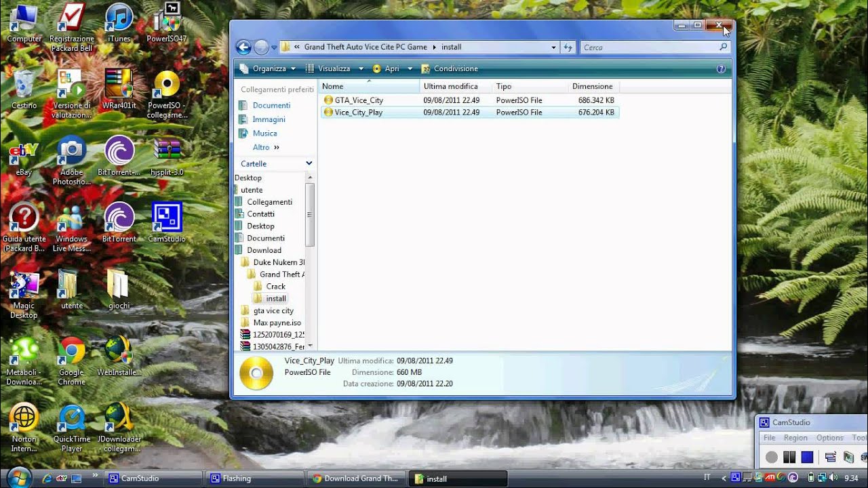Image resolution: width=868 pixels, height=488 pixels.
Task: Click the Condivisione toolbar item
Action: tap(450, 68)
